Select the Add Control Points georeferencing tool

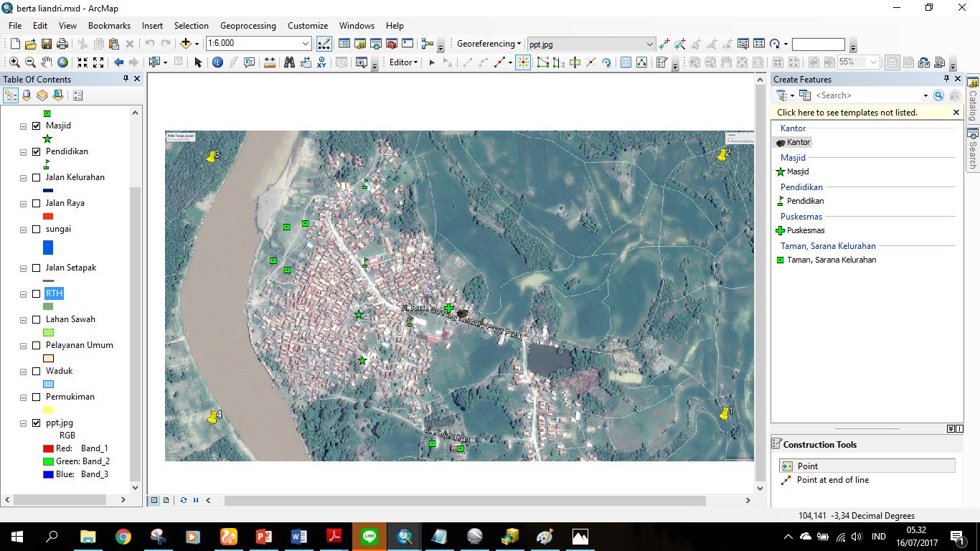click(x=664, y=44)
